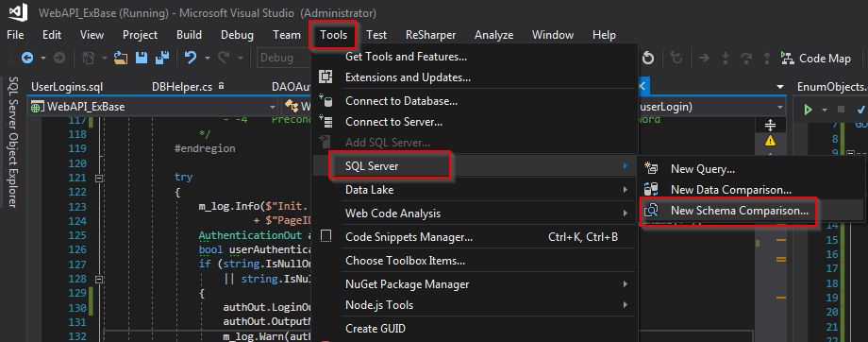Screen dimensions: 868x342
Task: Click the Restart debugging circular arrow
Action: [648, 59]
